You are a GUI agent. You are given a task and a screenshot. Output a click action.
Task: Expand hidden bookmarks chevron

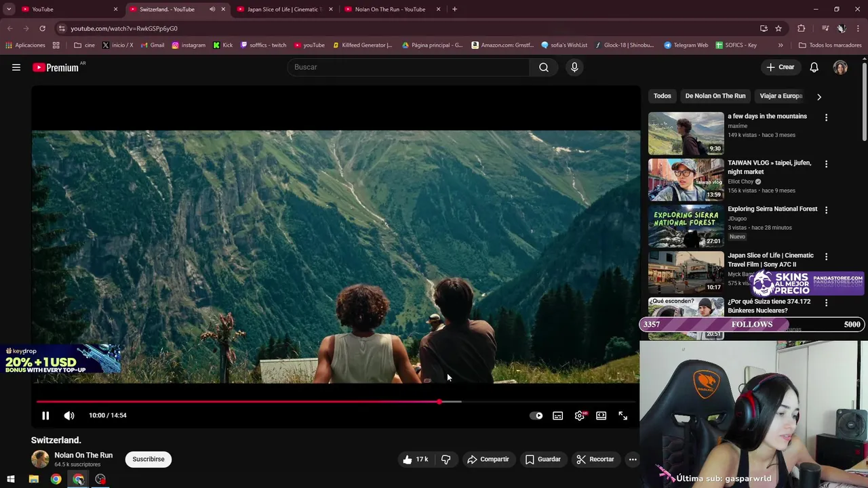tap(781, 45)
